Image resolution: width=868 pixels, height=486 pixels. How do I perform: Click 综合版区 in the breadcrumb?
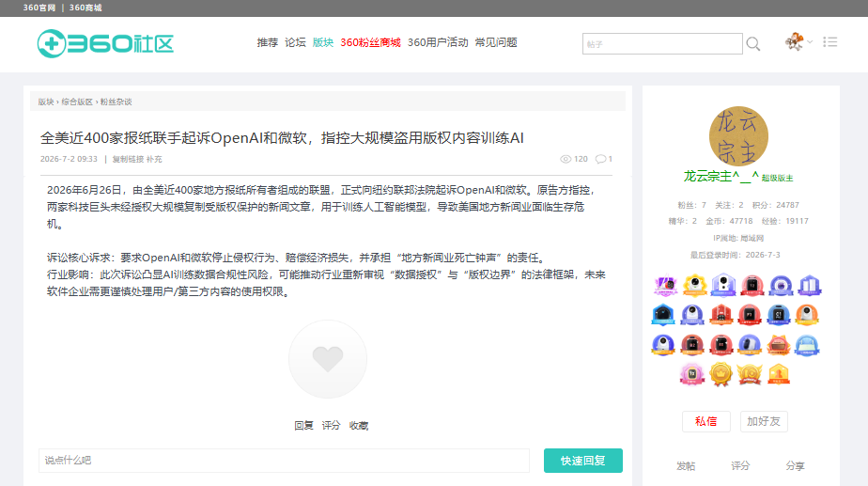click(77, 102)
